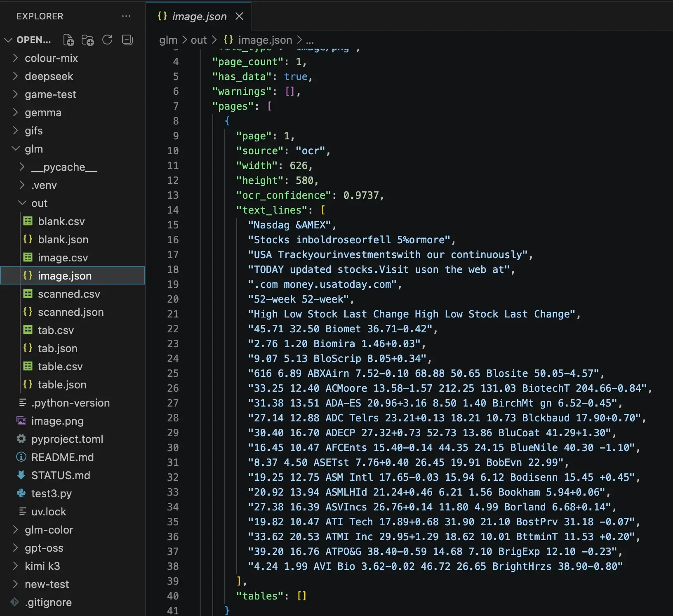Image resolution: width=673 pixels, height=616 pixels.
Task: Click the JSON icon beside table.json
Action: click(28, 384)
